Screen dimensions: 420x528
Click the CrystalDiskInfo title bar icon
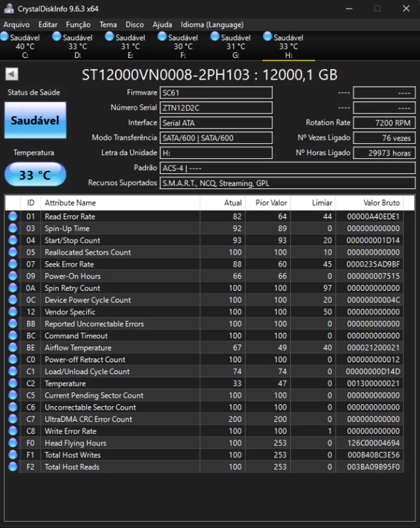click(x=9, y=8)
